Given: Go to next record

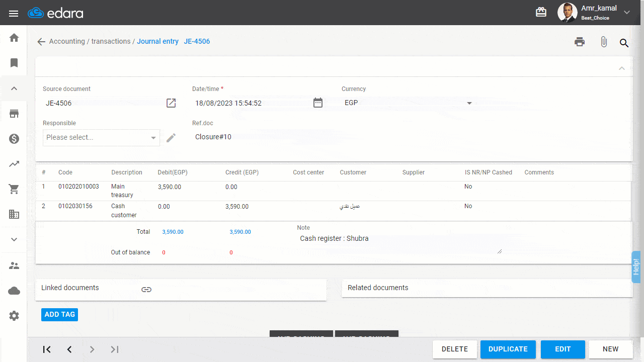Looking at the screenshot, I should [92, 349].
